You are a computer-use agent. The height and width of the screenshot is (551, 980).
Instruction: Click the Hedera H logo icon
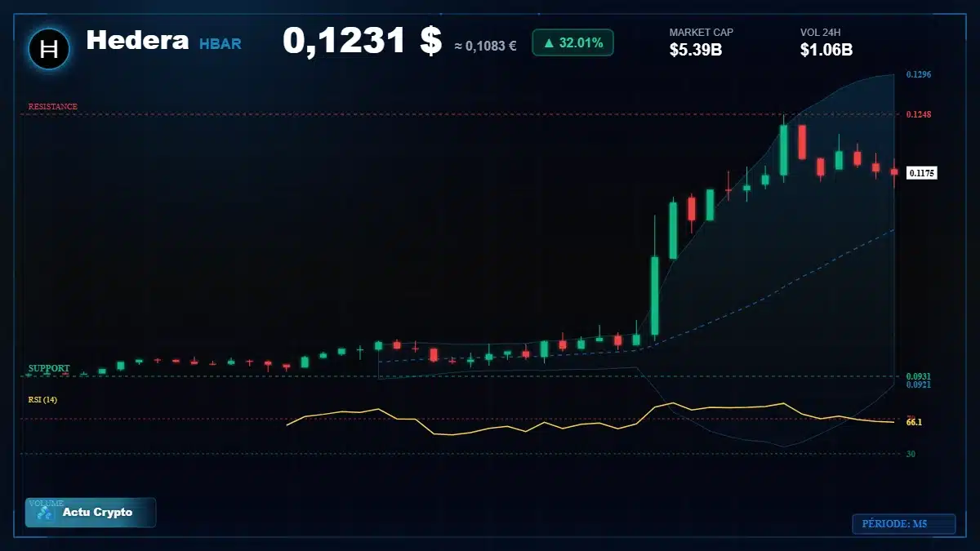pos(49,49)
